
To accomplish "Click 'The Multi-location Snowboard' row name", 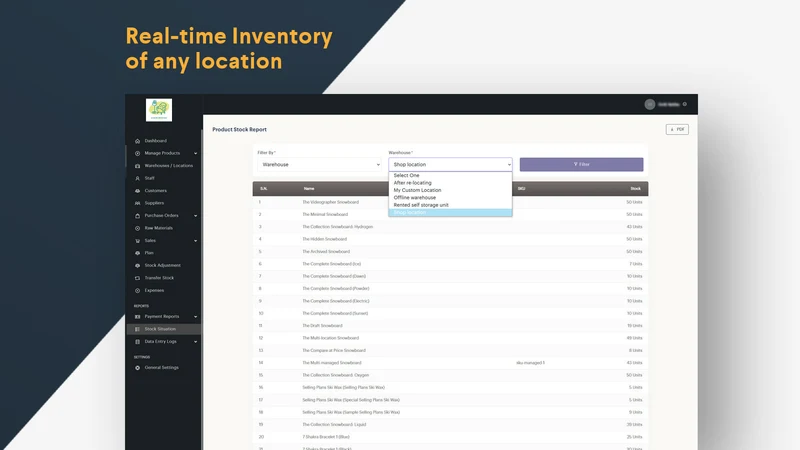I will point(330,338).
